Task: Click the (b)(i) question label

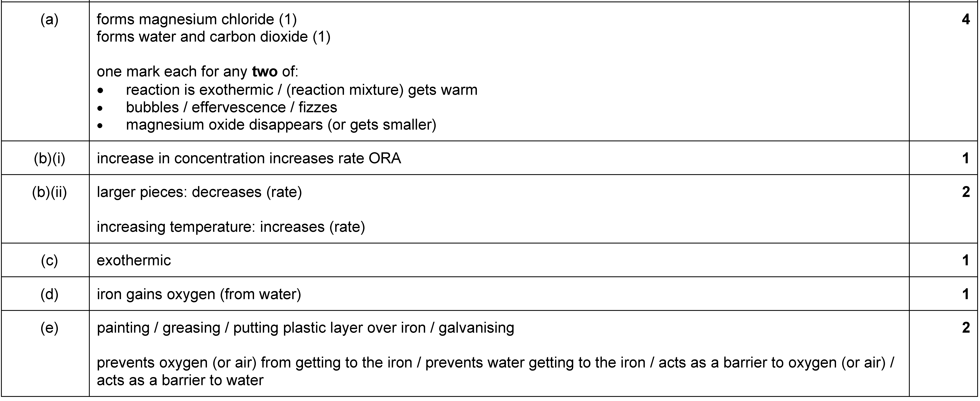Action: [49, 158]
